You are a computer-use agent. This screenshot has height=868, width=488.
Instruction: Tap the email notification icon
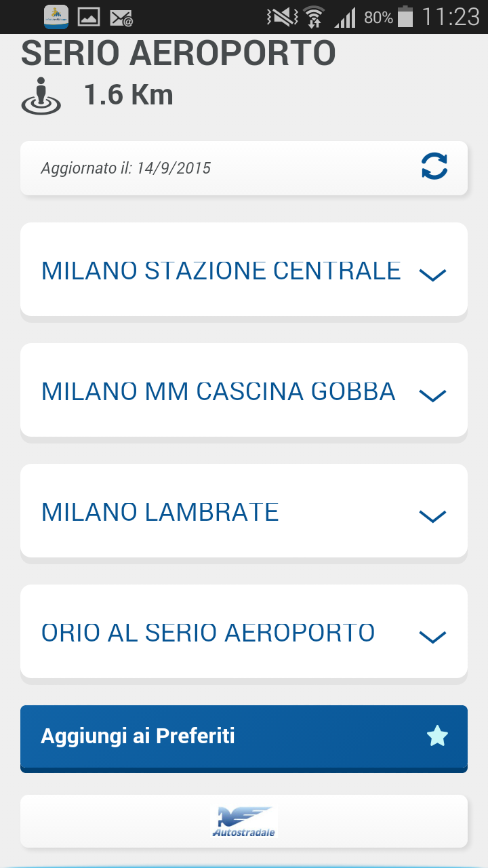[x=121, y=17]
